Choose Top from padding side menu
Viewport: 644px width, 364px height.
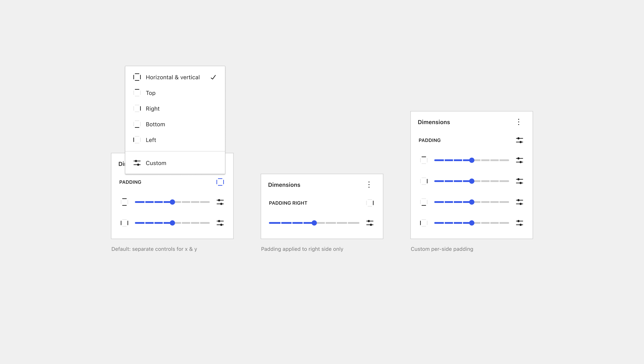[151, 93]
